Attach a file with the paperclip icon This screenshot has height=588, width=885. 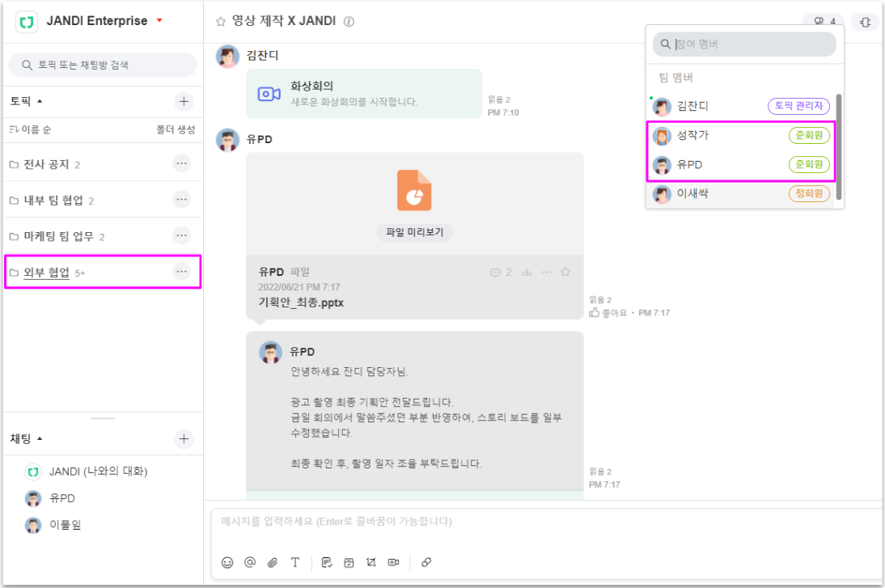click(273, 562)
